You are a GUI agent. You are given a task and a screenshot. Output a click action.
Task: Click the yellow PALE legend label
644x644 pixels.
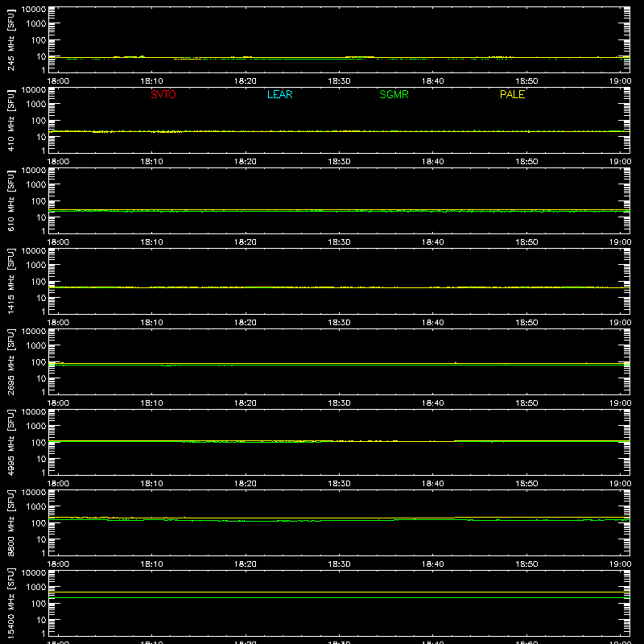click(512, 94)
